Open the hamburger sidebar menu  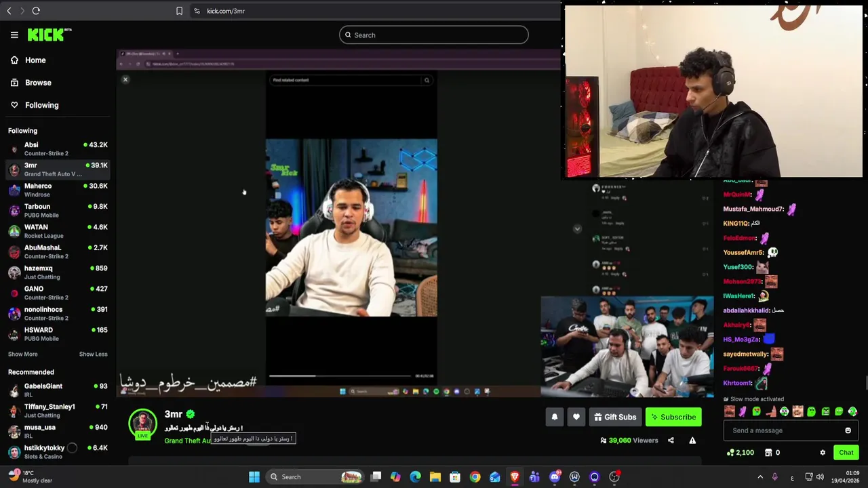(x=14, y=35)
